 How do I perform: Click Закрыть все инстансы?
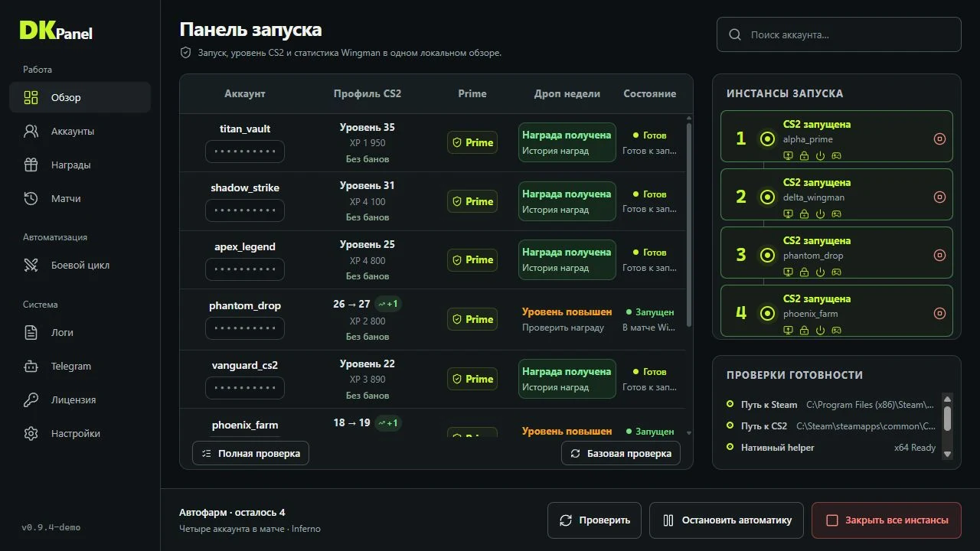[x=887, y=520]
